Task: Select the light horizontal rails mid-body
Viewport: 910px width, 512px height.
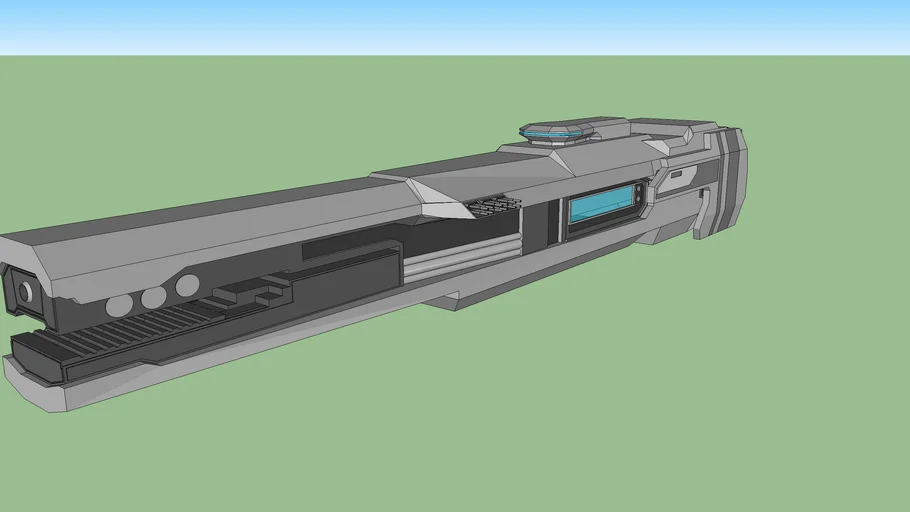Action: coord(460,258)
